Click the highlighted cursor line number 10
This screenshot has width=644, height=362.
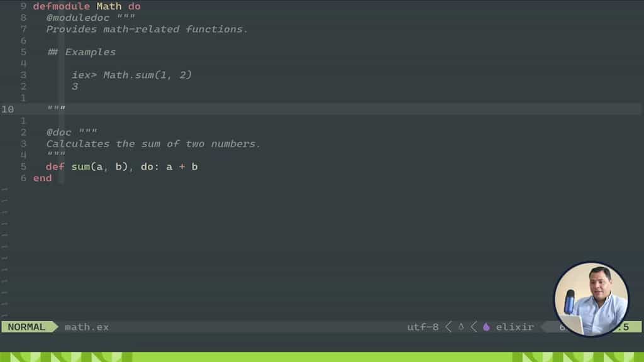[x=8, y=109]
